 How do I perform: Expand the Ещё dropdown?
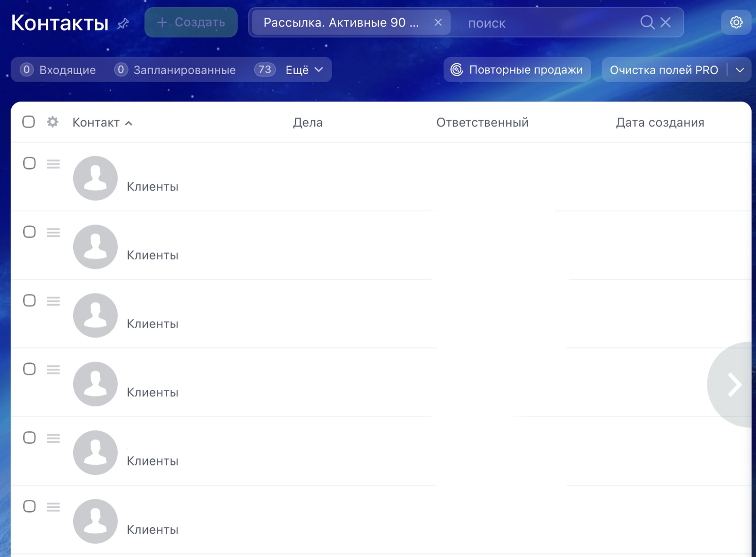pos(305,70)
